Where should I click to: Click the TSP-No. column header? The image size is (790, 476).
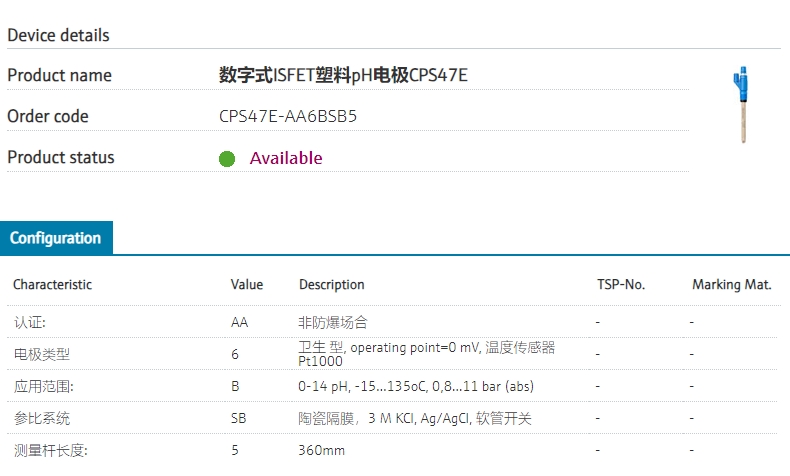(x=621, y=285)
